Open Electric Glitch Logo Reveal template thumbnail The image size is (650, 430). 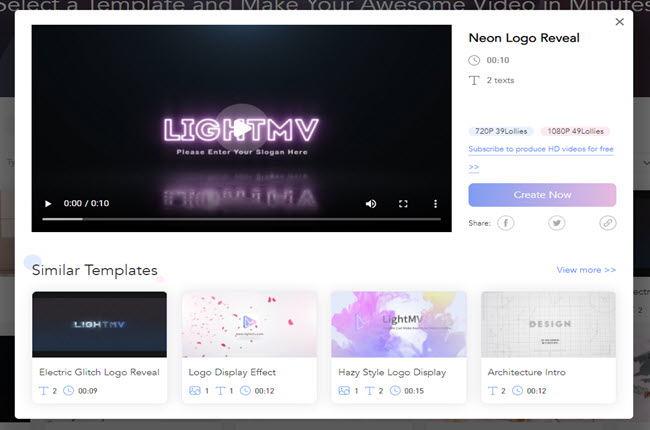tap(99, 324)
